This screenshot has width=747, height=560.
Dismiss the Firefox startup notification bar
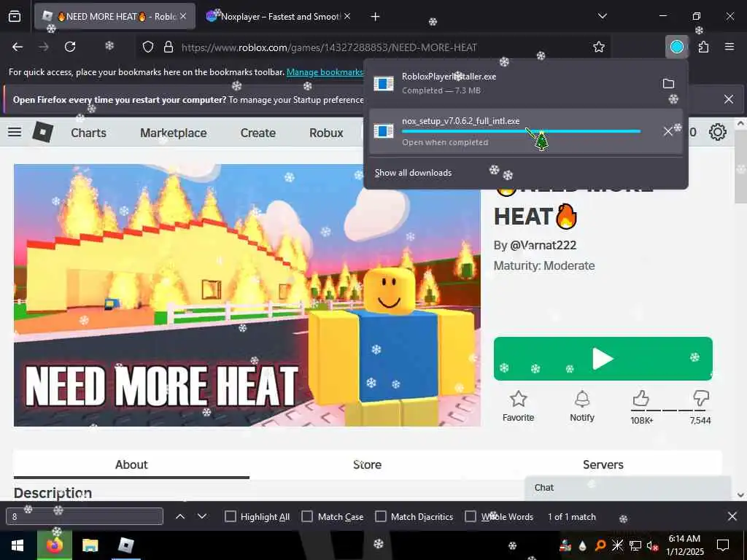pos(729,99)
